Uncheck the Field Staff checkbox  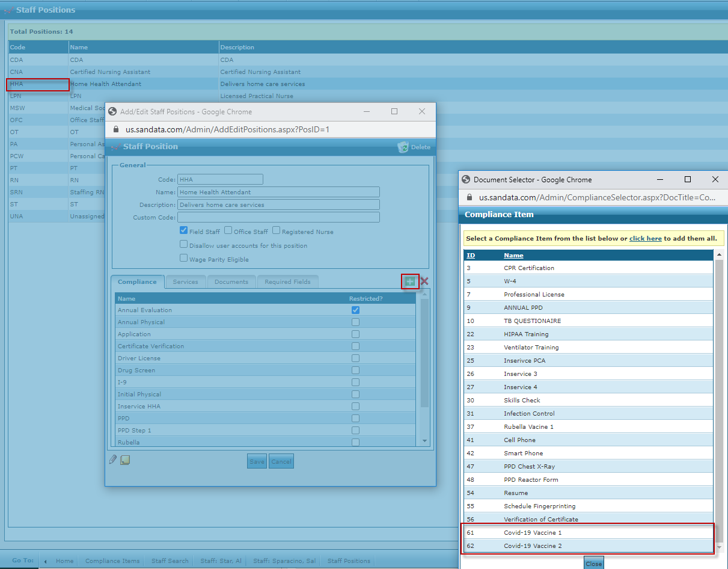[184, 230]
